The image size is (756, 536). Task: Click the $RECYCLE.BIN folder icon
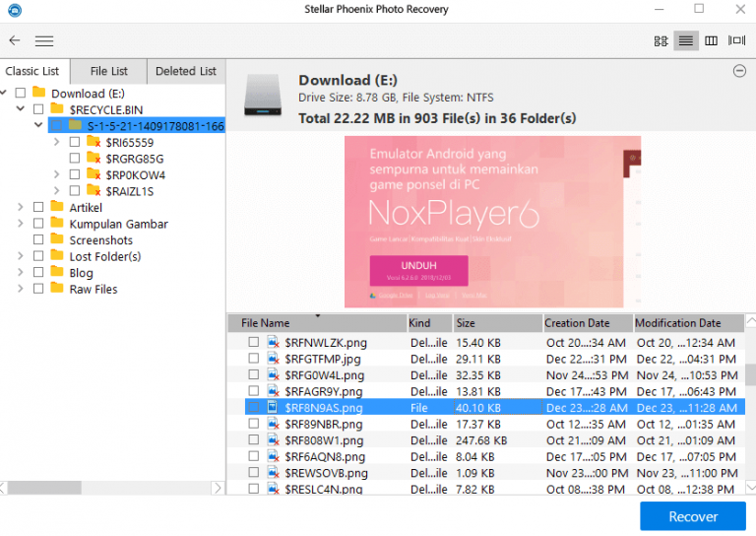[x=57, y=108]
